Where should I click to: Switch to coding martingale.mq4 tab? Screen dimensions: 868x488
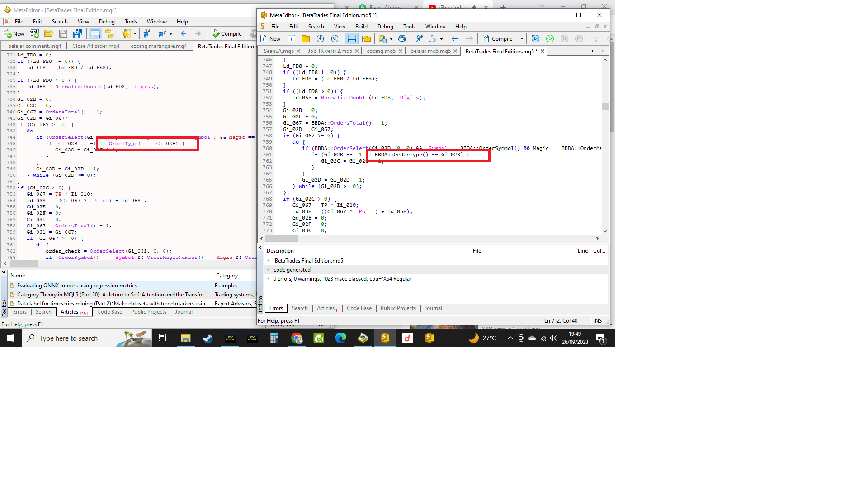pos(159,46)
